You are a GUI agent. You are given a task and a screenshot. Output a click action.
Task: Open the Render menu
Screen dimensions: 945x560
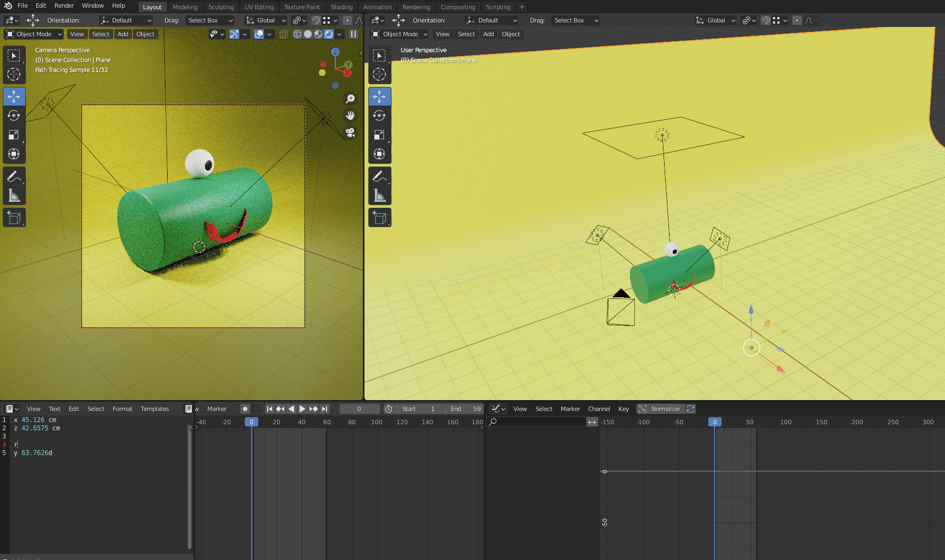pos(64,5)
